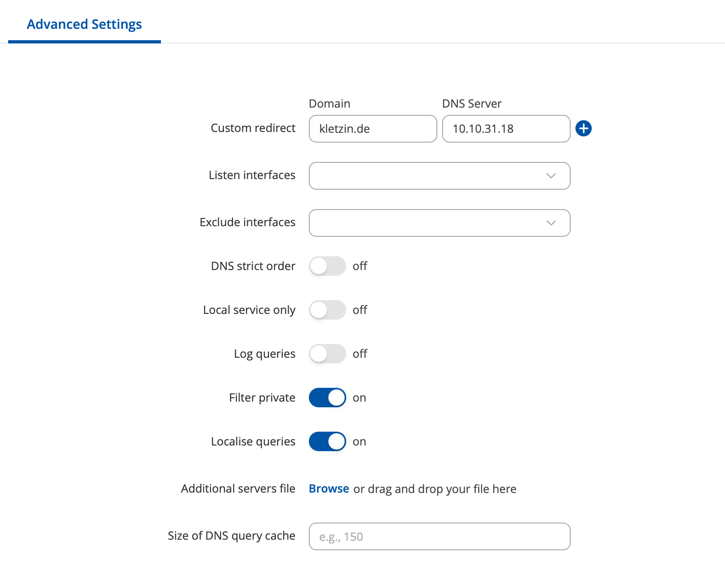
Task: Edit the DNS Server field 10.10.31.18
Action: (x=506, y=129)
